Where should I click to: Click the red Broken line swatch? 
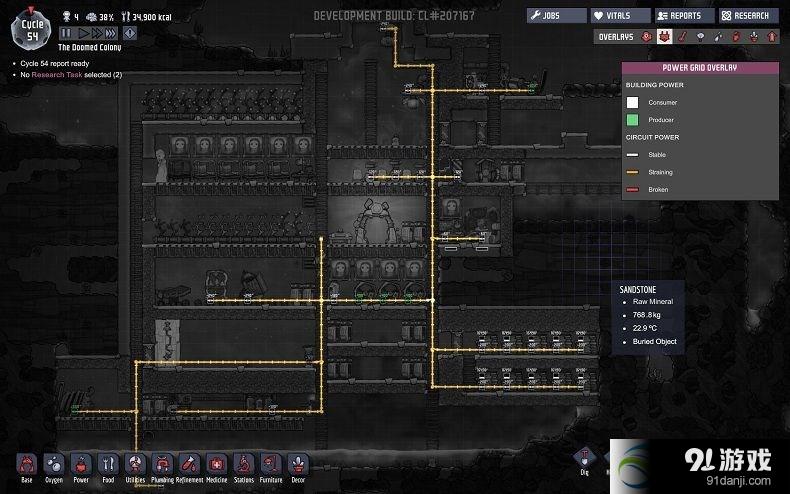632,190
